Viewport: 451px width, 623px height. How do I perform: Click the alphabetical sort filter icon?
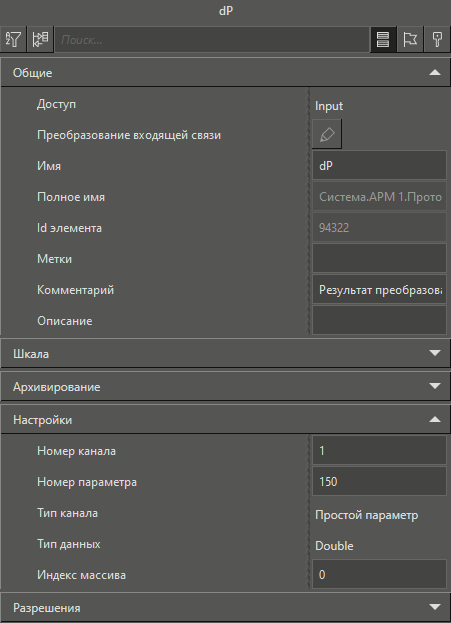pyautogui.click(x=13, y=39)
